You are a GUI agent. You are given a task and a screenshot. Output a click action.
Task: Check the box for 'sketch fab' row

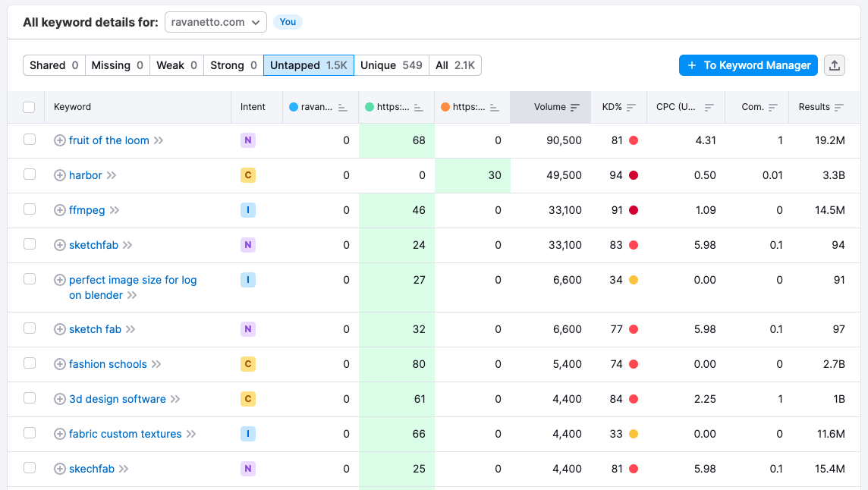click(x=30, y=328)
